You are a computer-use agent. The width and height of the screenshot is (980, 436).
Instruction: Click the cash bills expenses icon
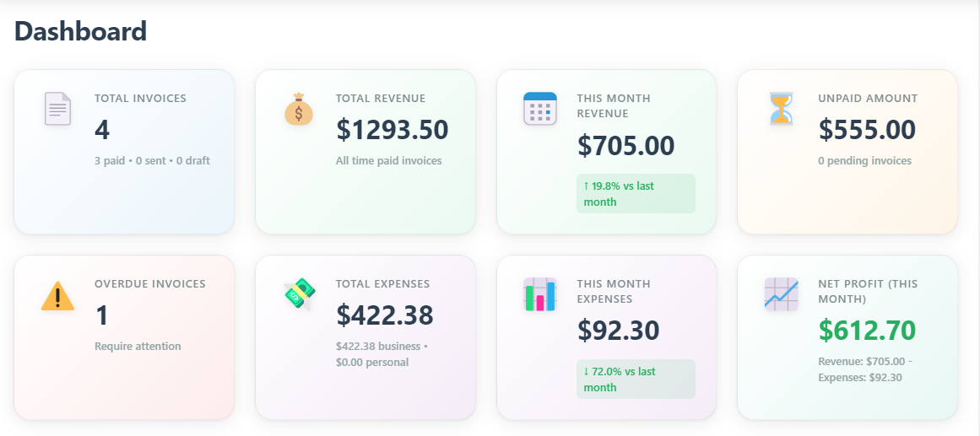coord(299,294)
